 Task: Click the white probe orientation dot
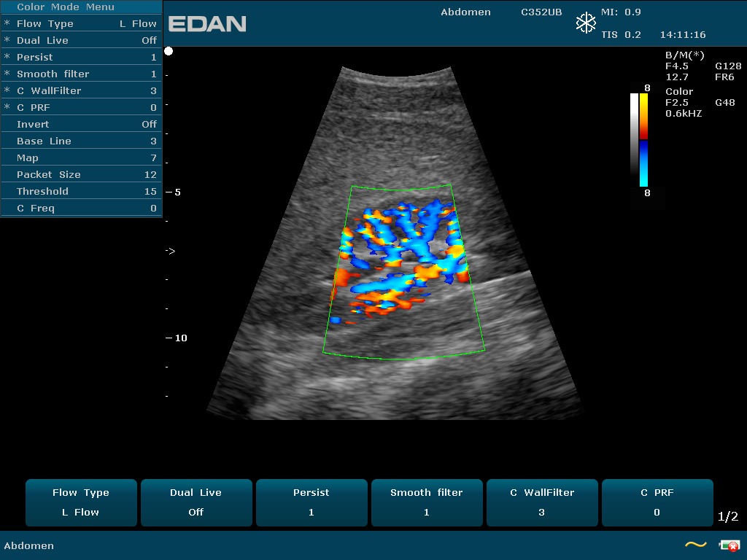(x=169, y=51)
